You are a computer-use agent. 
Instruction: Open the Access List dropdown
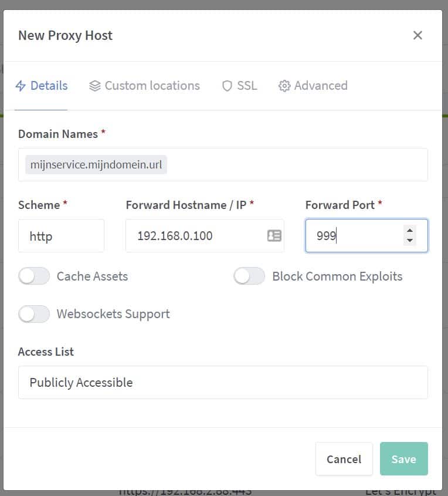pos(223,383)
